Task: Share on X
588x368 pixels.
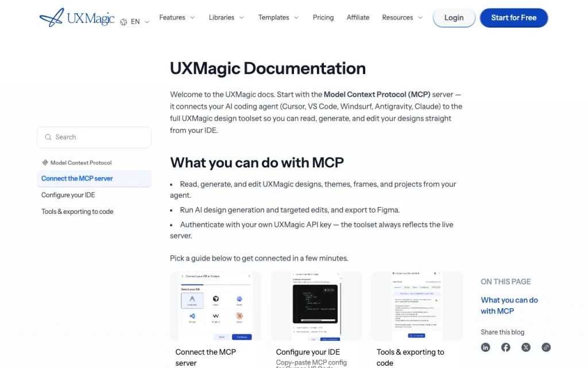Action: (526, 347)
